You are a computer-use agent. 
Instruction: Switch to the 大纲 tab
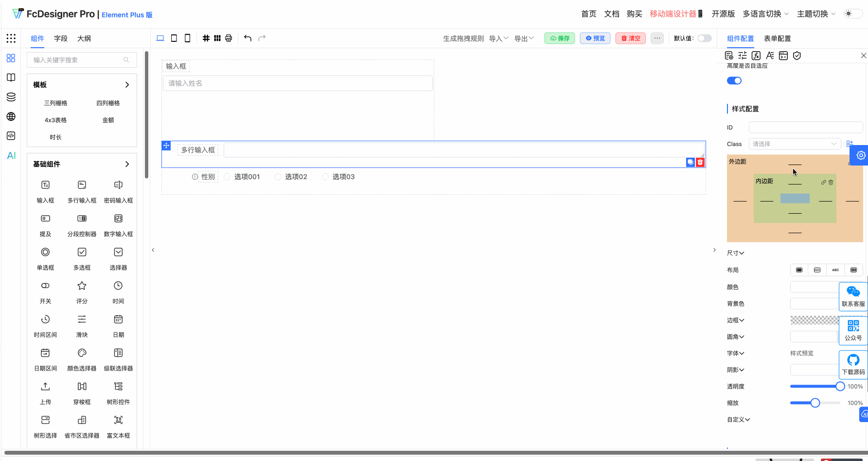(x=84, y=38)
